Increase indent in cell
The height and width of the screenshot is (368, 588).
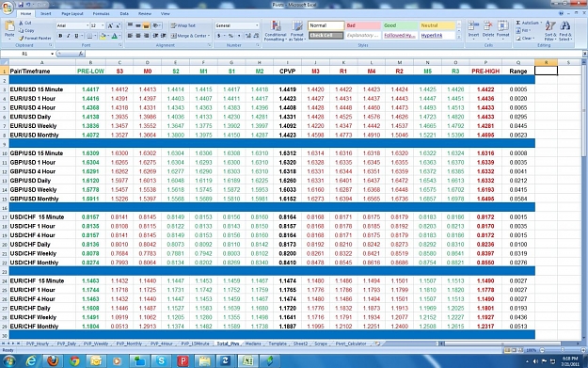click(164, 36)
